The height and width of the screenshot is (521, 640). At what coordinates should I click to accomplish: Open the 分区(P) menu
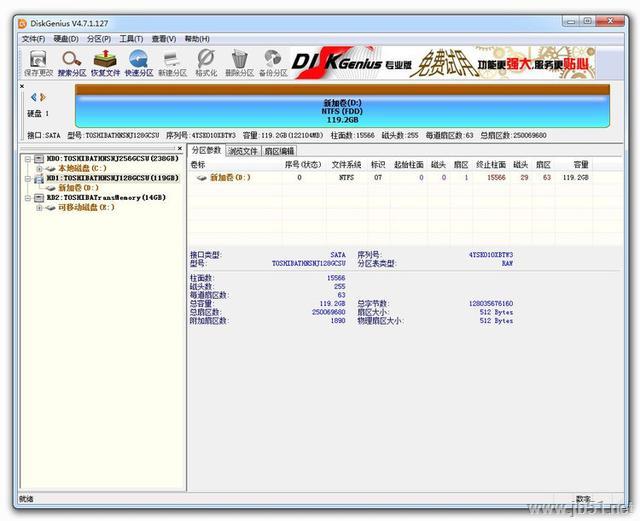(x=99, y=39)
